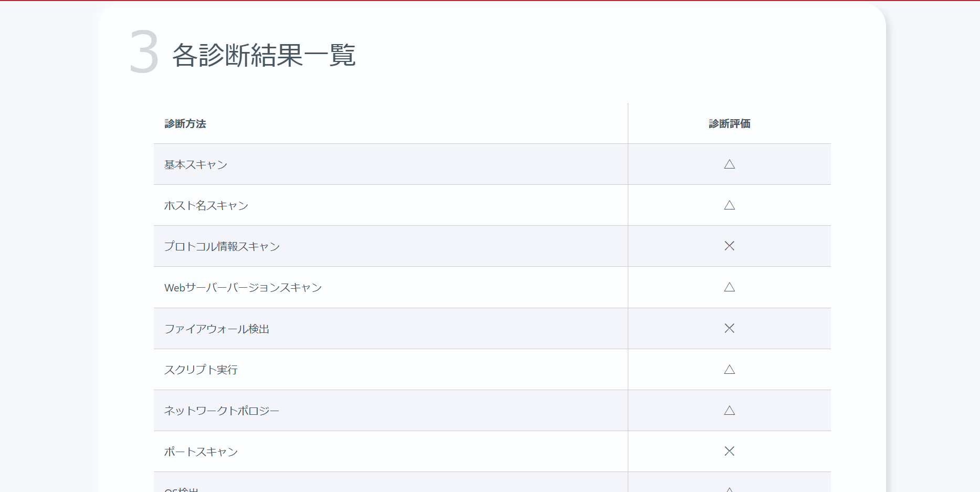
Task: Select the ファイアウォール検出 row label
Action: point(217,329)
